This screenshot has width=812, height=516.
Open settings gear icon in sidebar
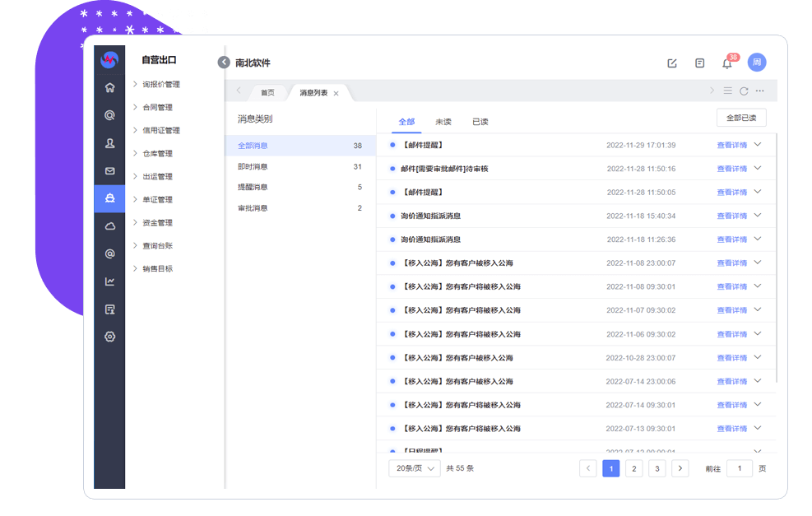click(x=109, y=337)
